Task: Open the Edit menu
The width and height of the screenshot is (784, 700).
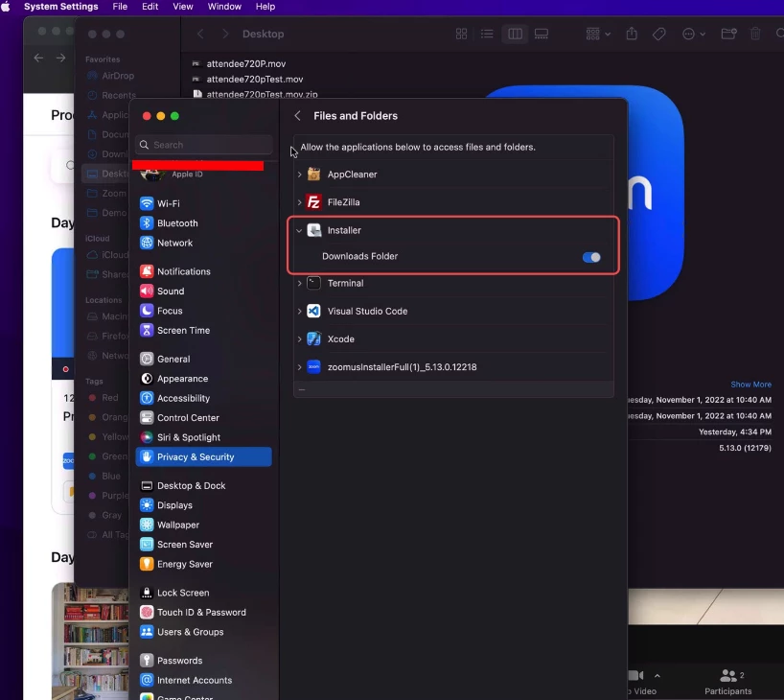Action: (x=150, y=7)
